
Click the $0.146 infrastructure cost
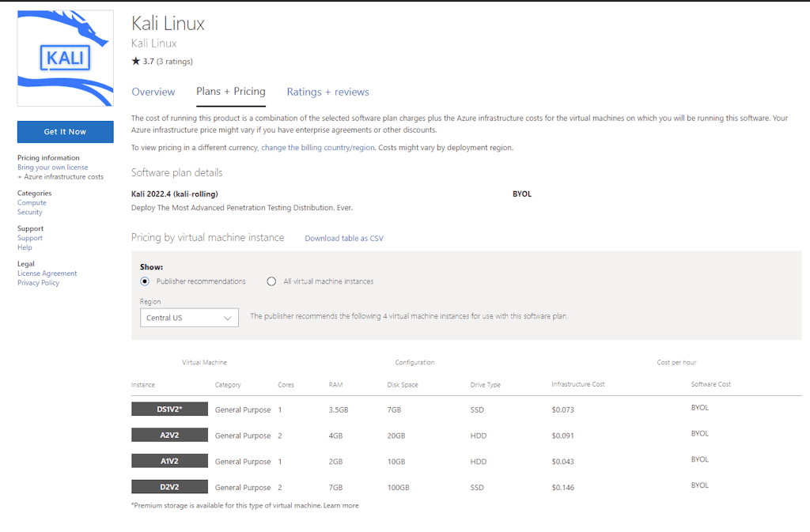562,487
